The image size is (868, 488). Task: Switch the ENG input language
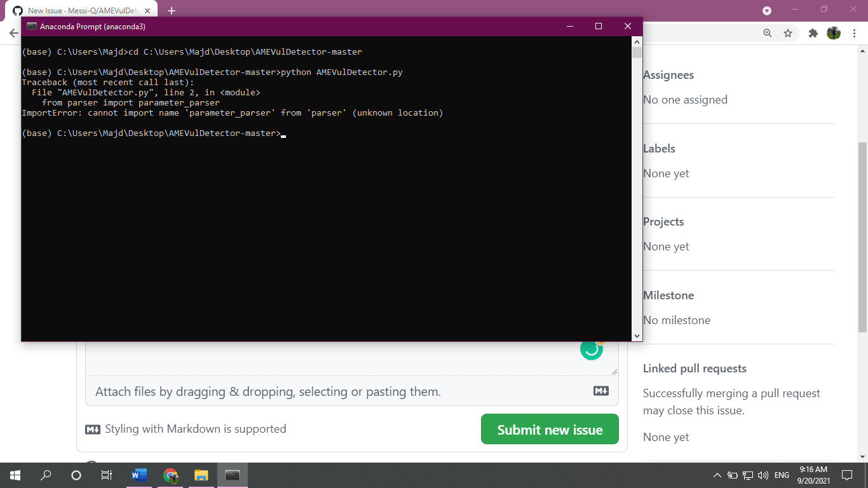782,475
